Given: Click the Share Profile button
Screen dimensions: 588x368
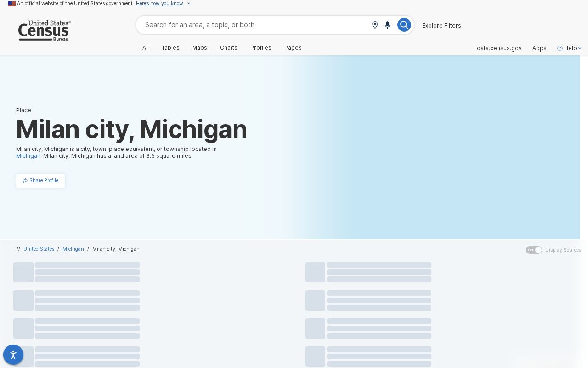Looking at the screenshot, I should pos(40,181).
